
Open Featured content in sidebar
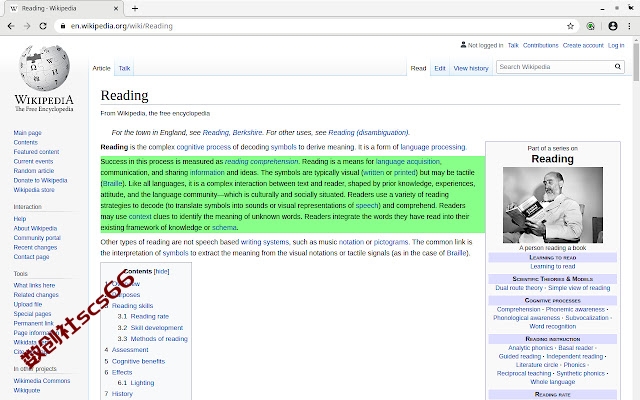36,152
